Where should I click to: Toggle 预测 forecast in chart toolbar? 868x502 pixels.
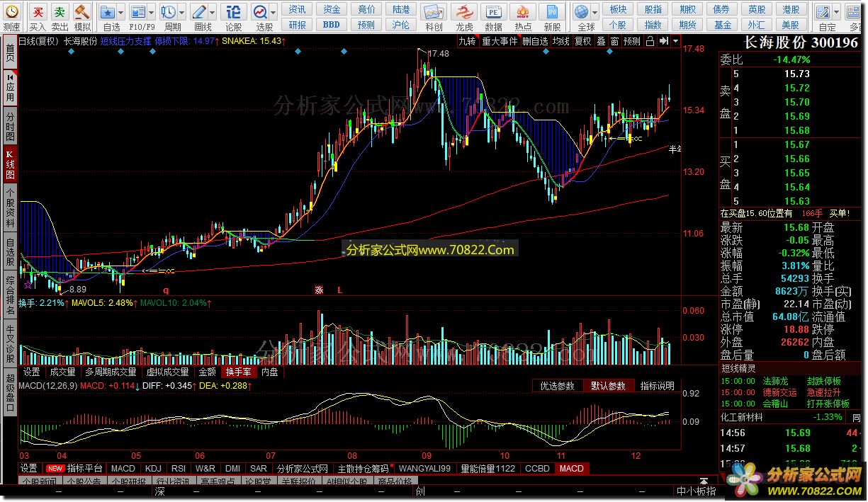632,41
